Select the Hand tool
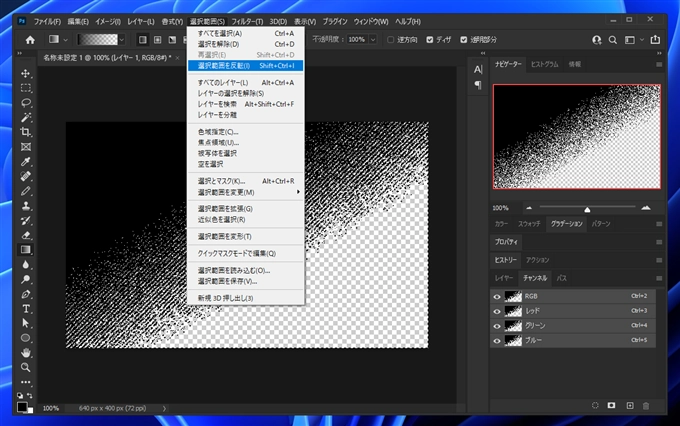This screenshot has width=680, height=426. [x=27, y=352]
